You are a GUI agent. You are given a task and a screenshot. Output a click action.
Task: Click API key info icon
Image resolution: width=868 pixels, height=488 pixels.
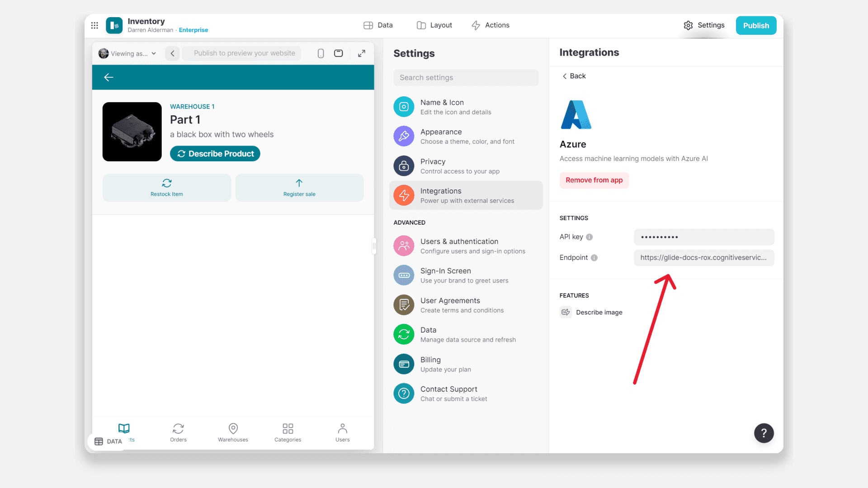pyautogui.click(x=589, y=237)
